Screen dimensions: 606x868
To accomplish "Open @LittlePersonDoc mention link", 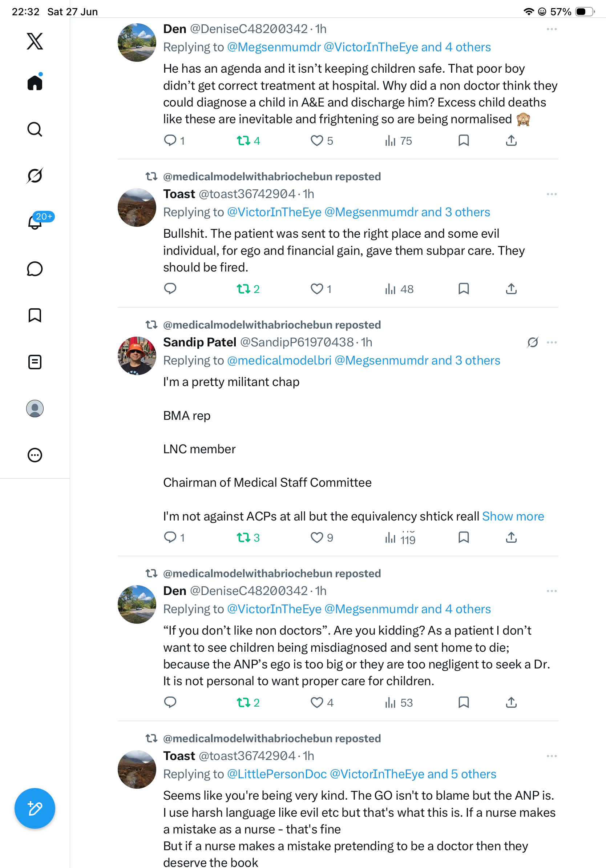I will click(277, 774).
